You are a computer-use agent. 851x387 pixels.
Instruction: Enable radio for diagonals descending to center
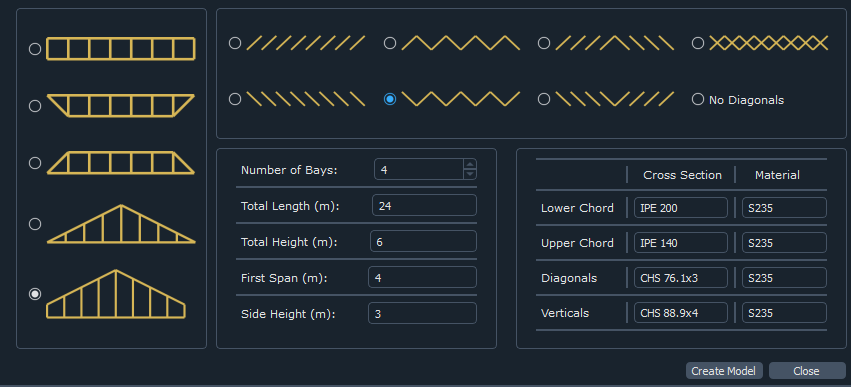(x=544, y=99)
